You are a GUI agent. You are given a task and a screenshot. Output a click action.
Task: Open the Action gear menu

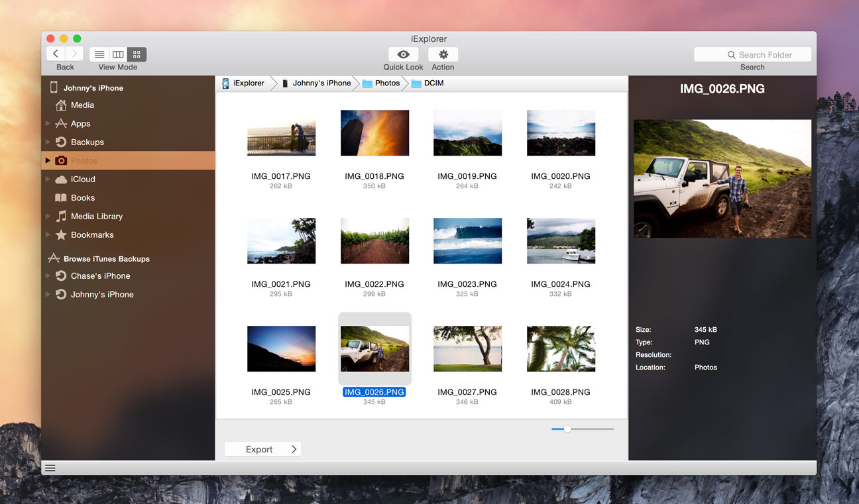443,54
